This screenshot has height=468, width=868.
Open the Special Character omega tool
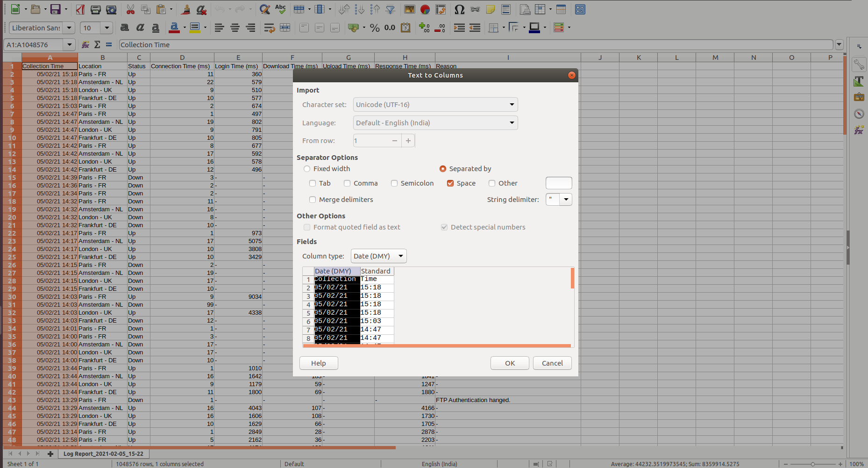click(459, 9)
